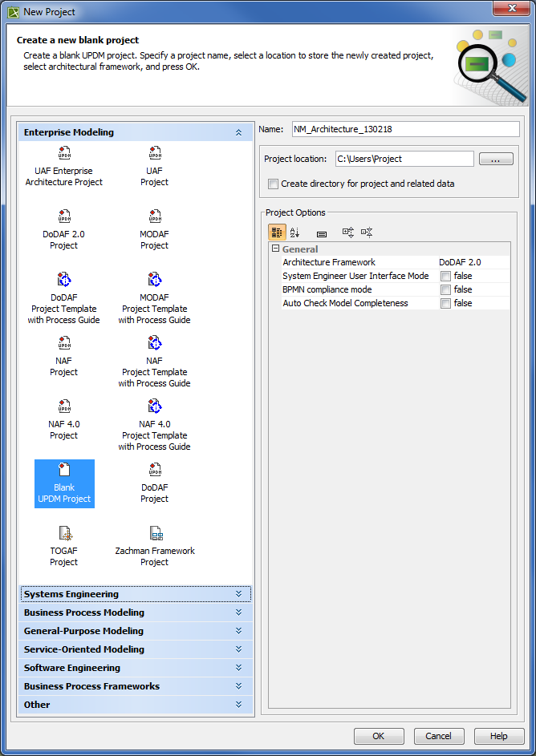Click the categorized view toolbar icon
536x756 pixels.
(277, 232)
